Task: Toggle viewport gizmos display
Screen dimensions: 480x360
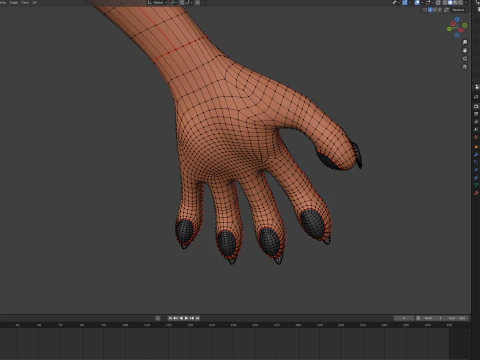Action: (405, 2)
